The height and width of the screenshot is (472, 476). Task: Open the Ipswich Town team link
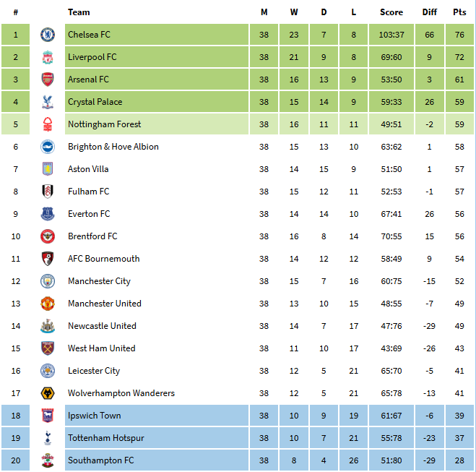[95, 416]
